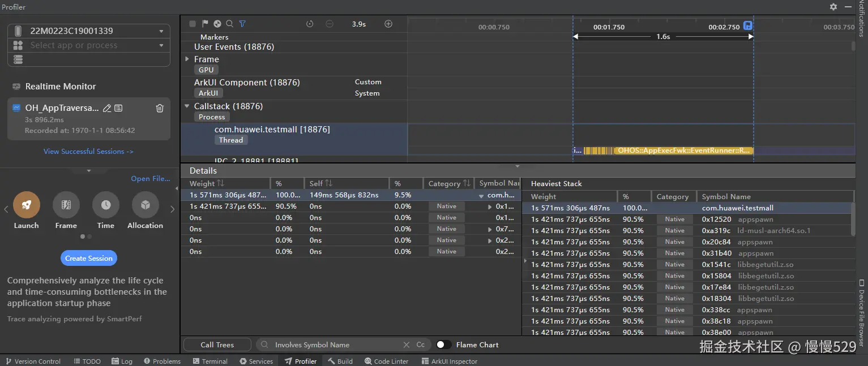Show previous templates with left chevron

[x=6, y=209]
